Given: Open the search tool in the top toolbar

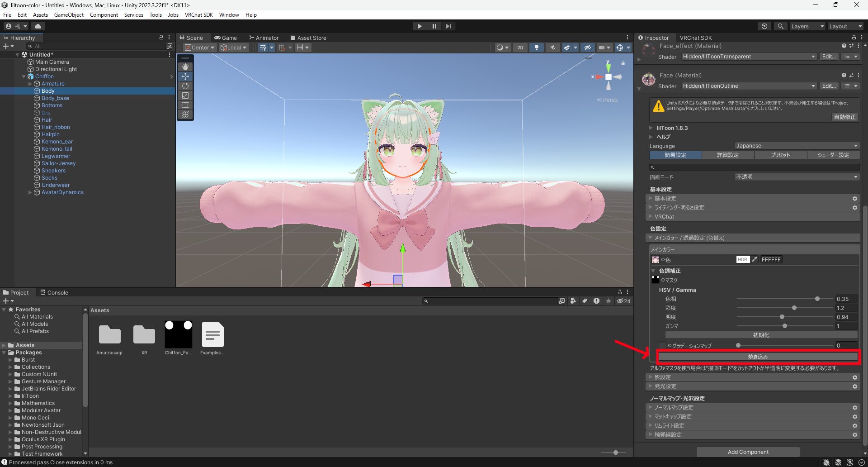Looking at the screenshot, I should [x=780, y=26].
